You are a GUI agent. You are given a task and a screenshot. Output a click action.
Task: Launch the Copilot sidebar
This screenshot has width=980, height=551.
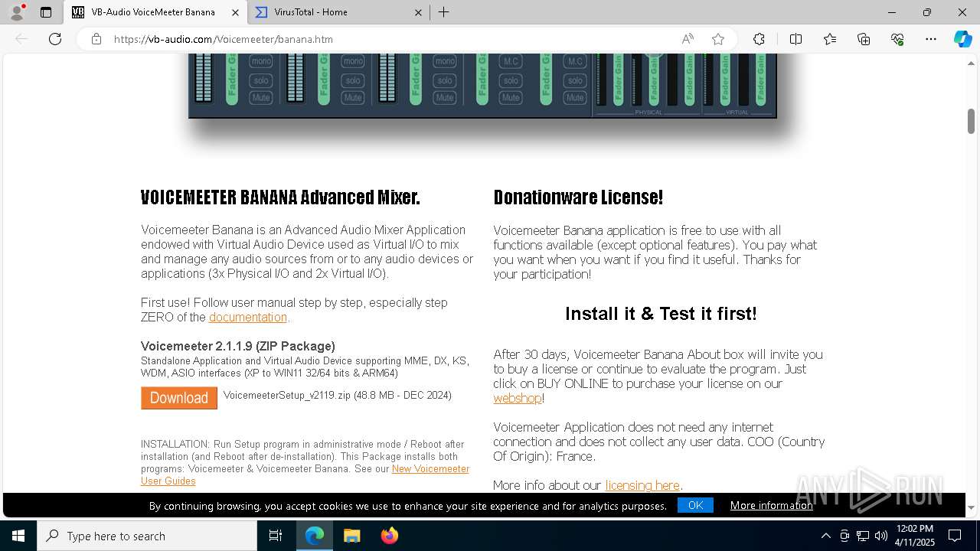[962, 39]
